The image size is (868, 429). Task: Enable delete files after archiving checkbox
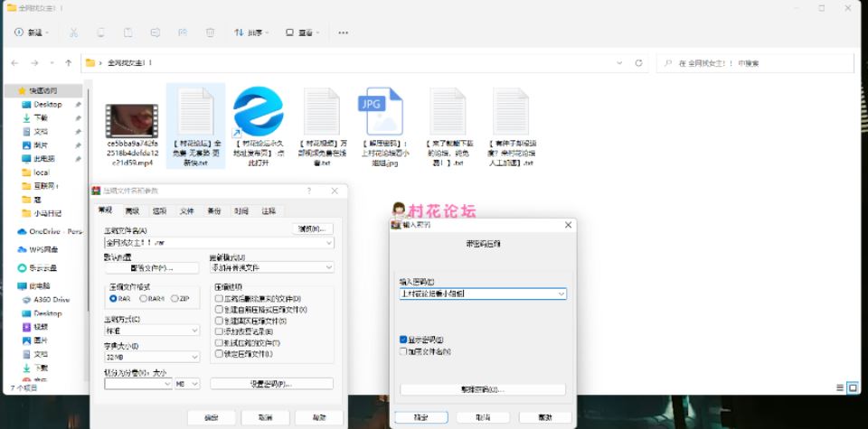point(219,299)
